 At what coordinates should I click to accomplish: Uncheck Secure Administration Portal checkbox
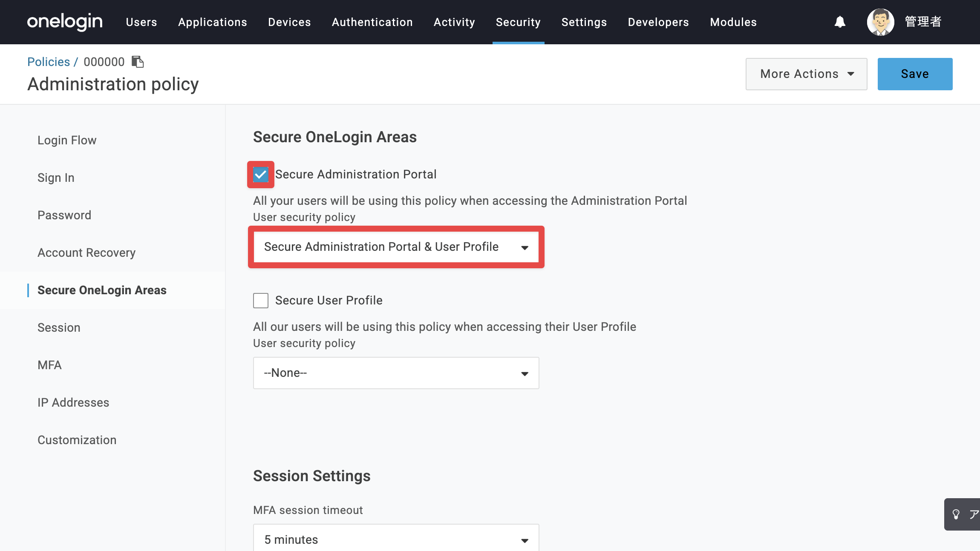click(x=261, y=175)
